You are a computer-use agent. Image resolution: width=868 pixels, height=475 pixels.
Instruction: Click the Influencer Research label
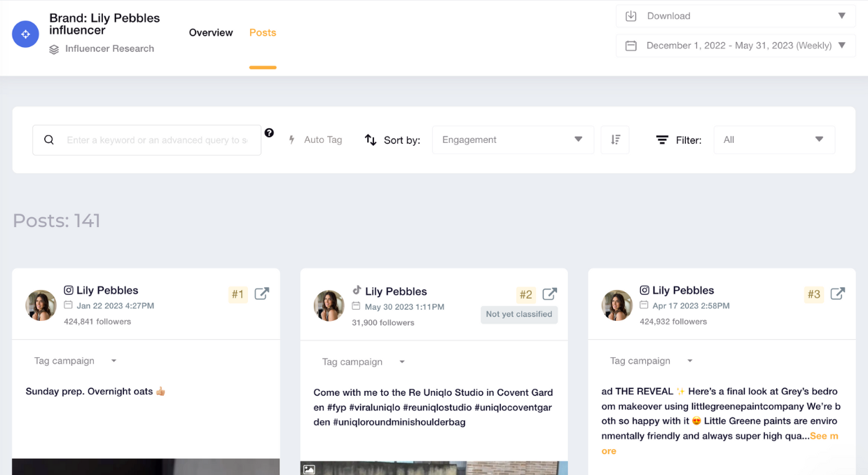tap(109, 49)
